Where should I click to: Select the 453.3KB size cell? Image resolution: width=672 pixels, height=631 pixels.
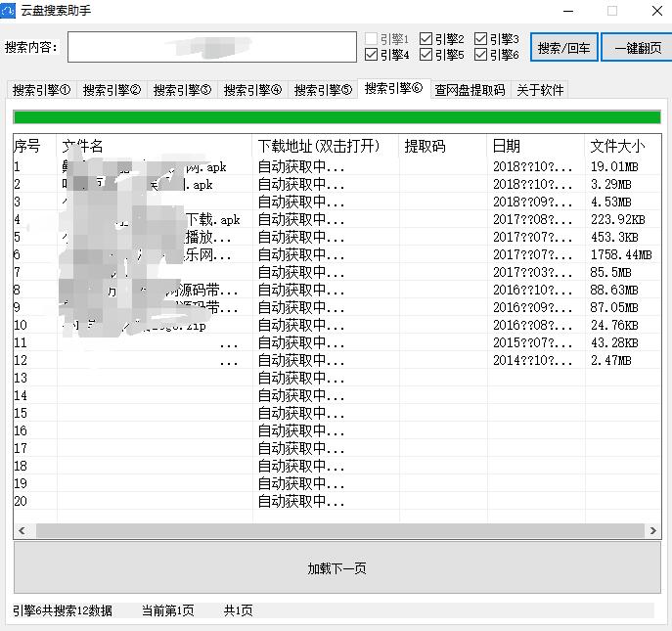[x=614, y=237]
